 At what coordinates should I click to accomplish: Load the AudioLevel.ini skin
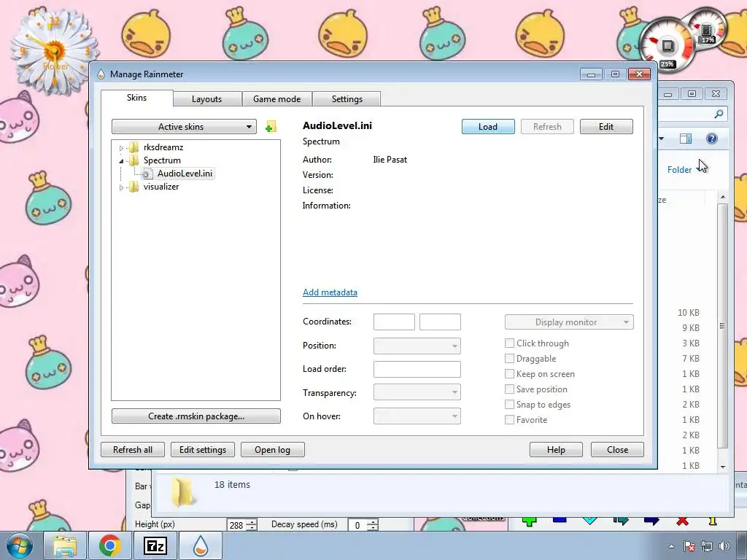(x=488, y=127)
